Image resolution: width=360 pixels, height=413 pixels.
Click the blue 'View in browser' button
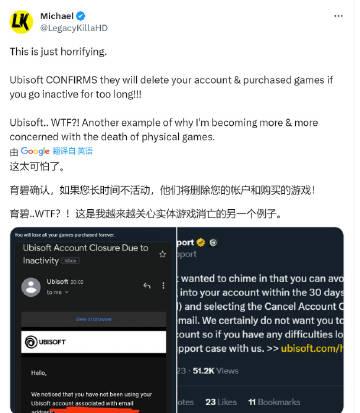(x=94, y=319)
